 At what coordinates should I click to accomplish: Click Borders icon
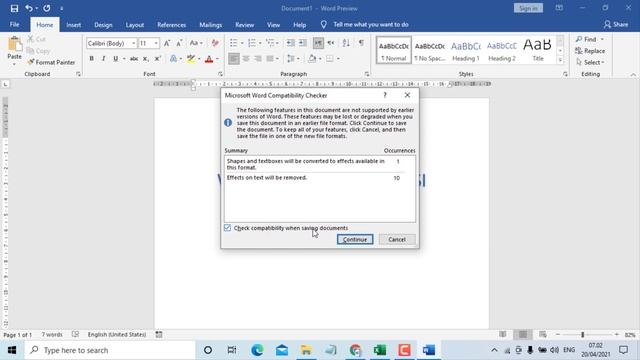point(330,59)
